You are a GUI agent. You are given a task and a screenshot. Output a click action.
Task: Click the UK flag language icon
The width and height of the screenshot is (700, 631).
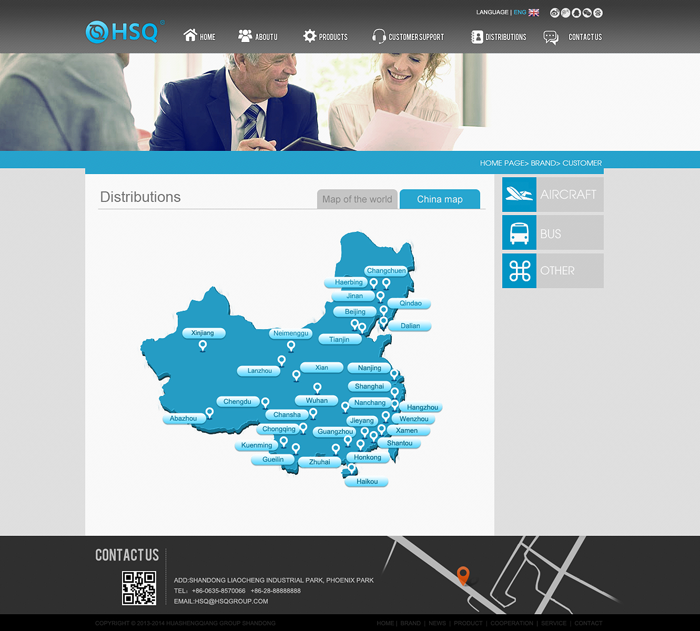pos(533,13)
